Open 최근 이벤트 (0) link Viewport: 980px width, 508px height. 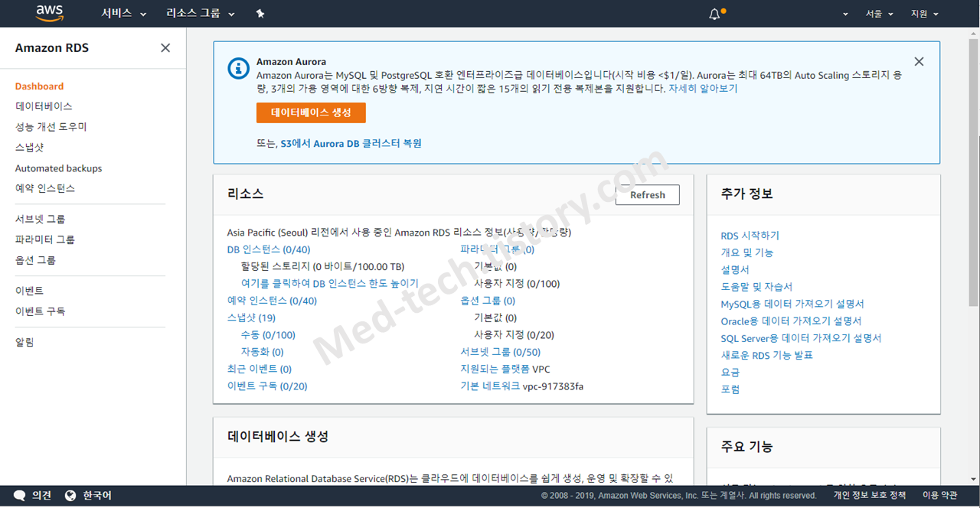click(260, 369)
